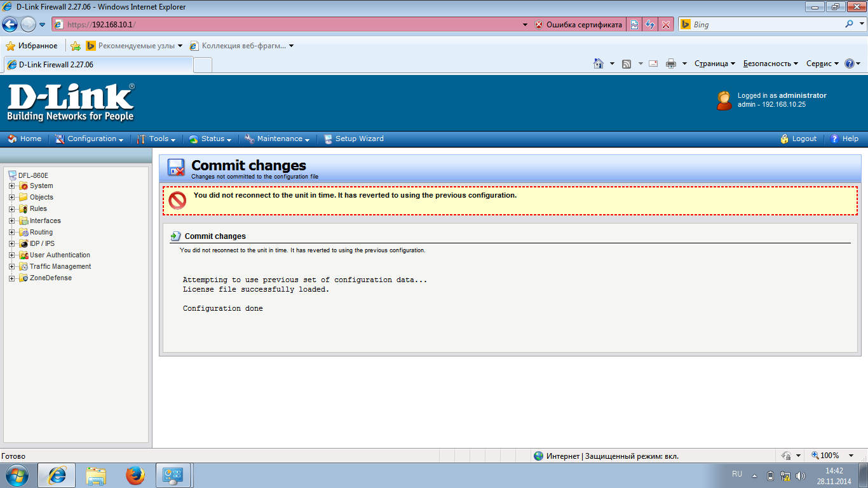Click the certificate error shield notice

pos(578,25)
